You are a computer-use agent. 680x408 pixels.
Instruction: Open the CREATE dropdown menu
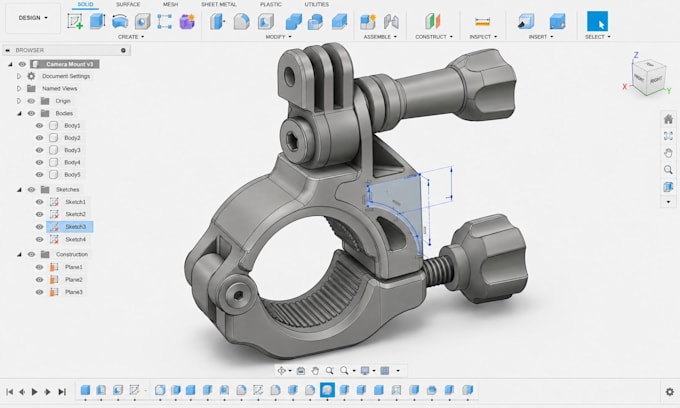pos(131,37)
